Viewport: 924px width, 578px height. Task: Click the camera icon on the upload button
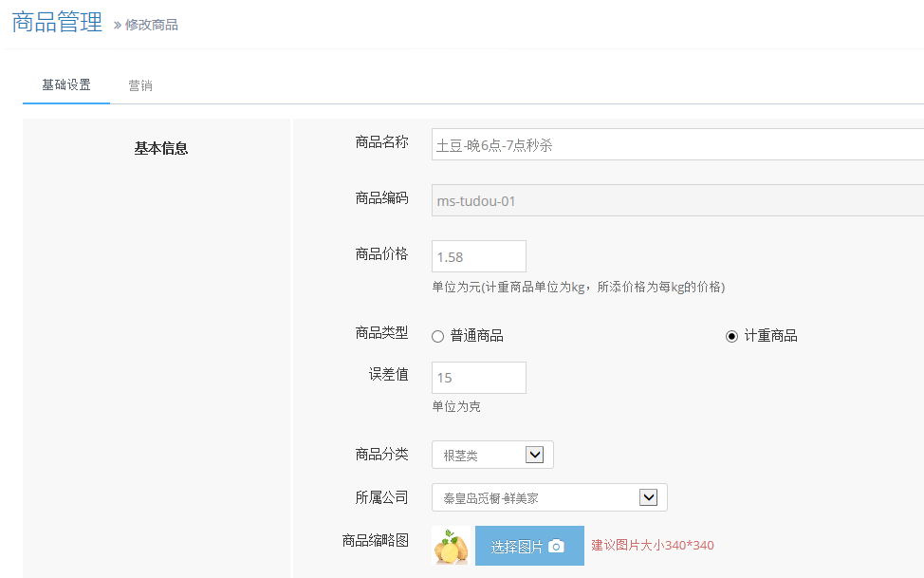(x=557, y=546)
